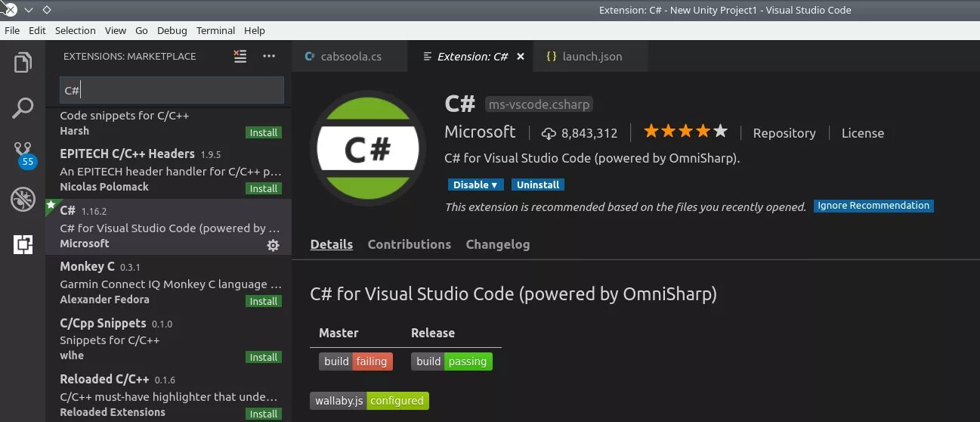Click the window menu chevron in title bar
The height and width of the screenshot is (422, 980).
click(28, 10)
